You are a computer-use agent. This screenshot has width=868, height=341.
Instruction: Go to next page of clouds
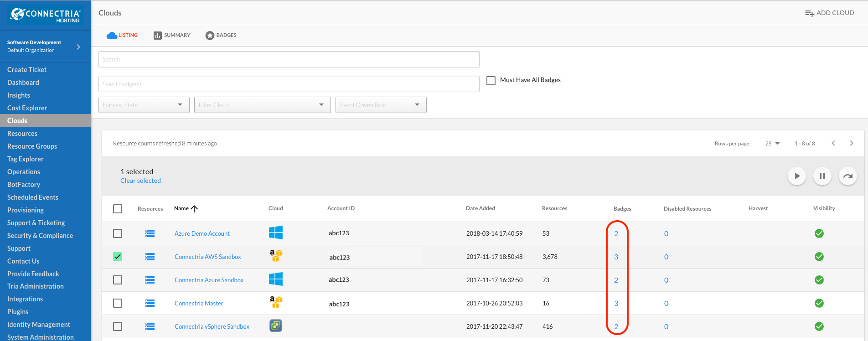(852, 143)
